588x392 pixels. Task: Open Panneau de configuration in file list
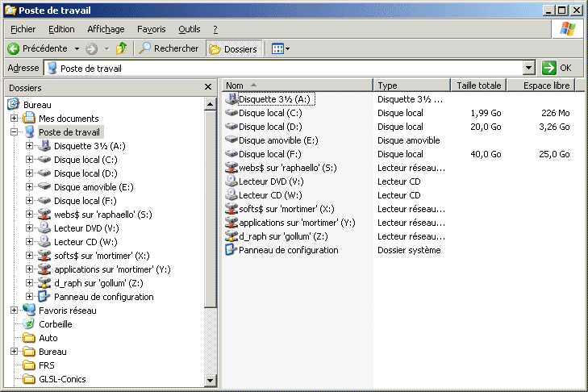pos(287,250)
